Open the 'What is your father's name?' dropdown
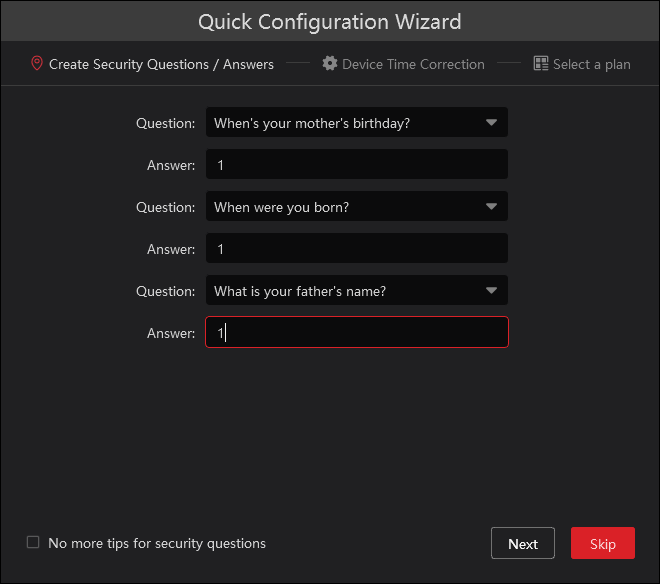The height and width of the screenshot is (584, 660). tap(357, 290)
